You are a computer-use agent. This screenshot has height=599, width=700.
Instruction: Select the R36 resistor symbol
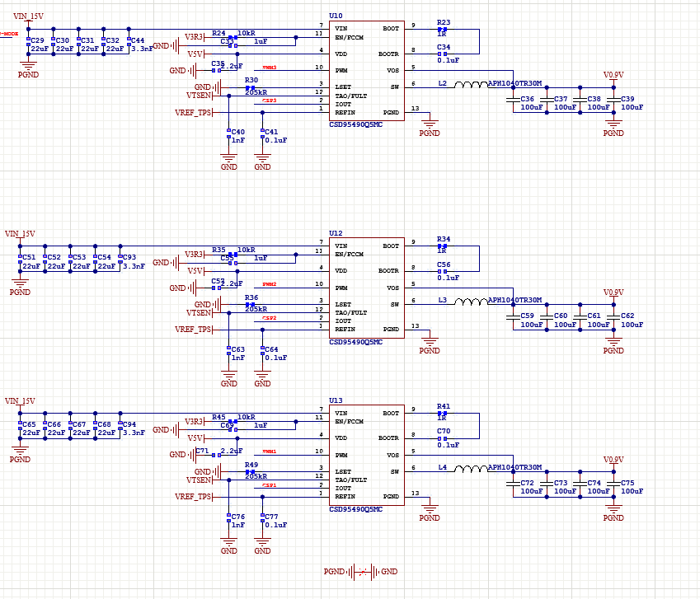pyautogui.click(x=250, y=305)
